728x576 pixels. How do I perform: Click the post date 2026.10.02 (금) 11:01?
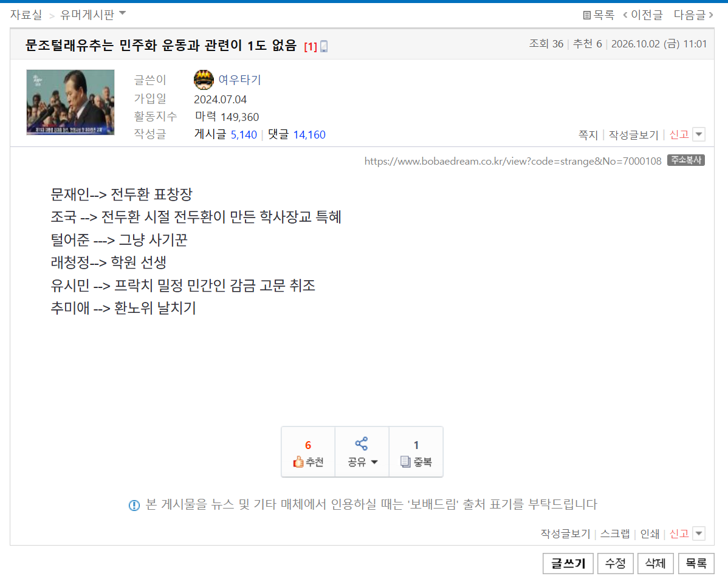pos(659,44)
